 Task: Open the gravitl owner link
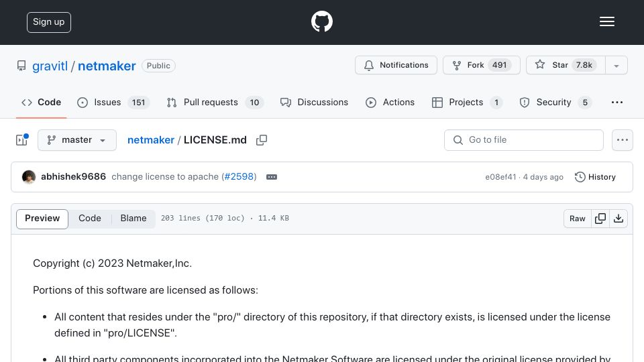pyautogui.click(x=50, y=66)
